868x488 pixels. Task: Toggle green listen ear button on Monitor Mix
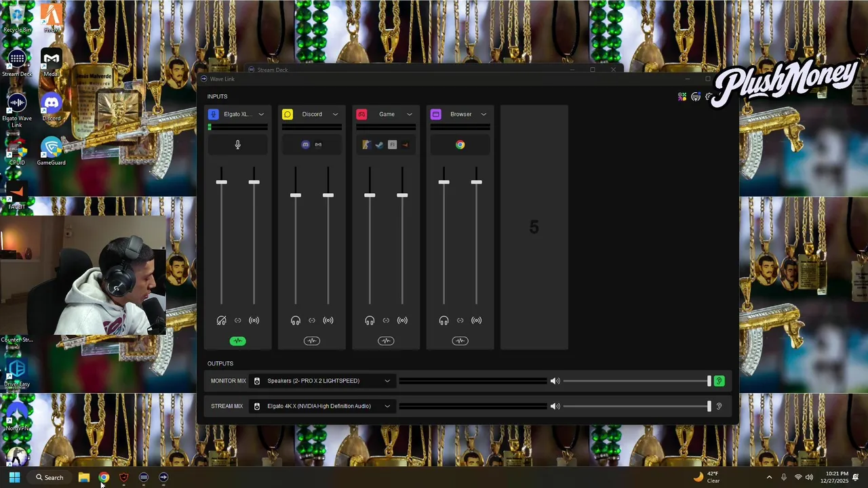click(x=719, y=381)
